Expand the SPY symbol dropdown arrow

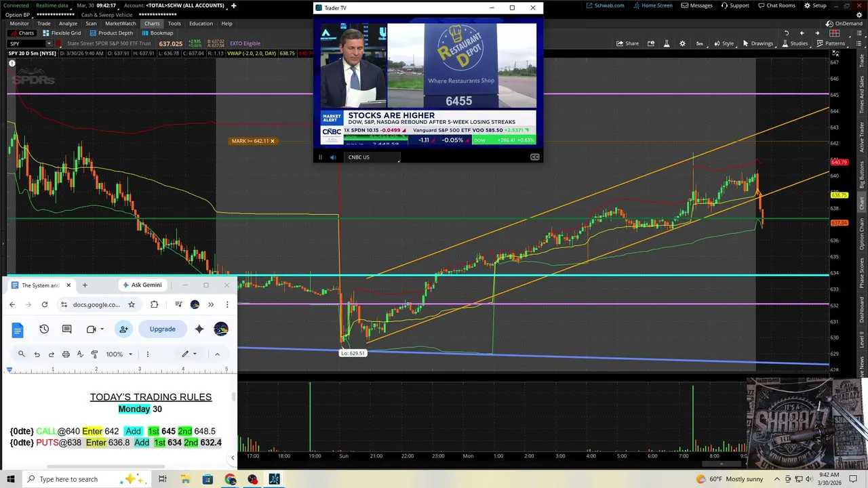coord(49,43)
